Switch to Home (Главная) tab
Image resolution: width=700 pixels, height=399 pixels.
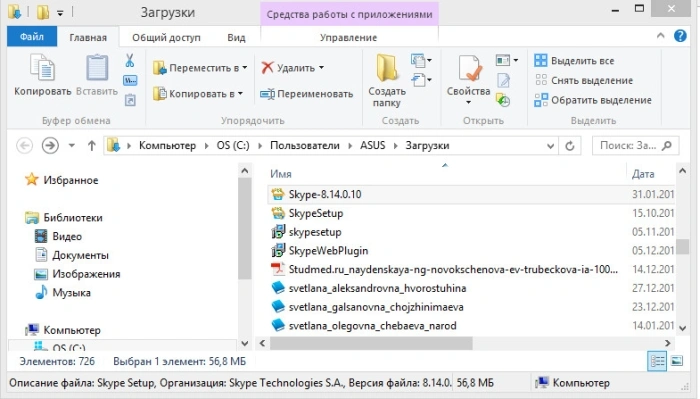[88, 37]
